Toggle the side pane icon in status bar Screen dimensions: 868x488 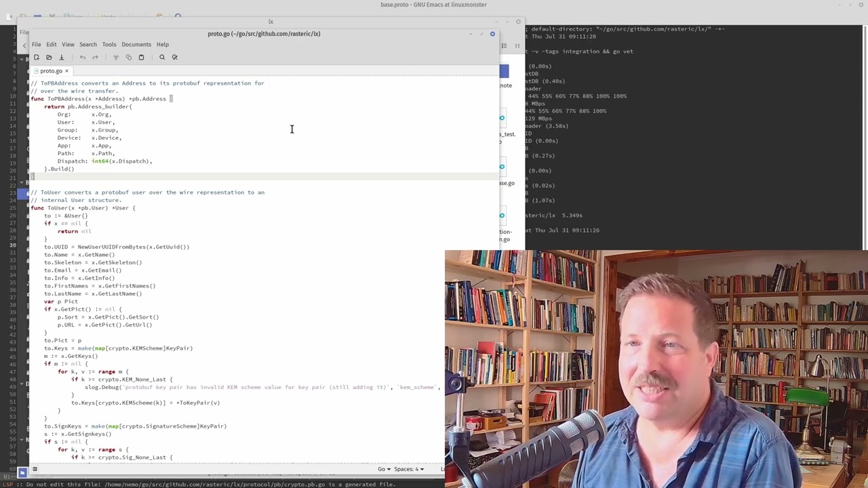[x=35, y=469]
